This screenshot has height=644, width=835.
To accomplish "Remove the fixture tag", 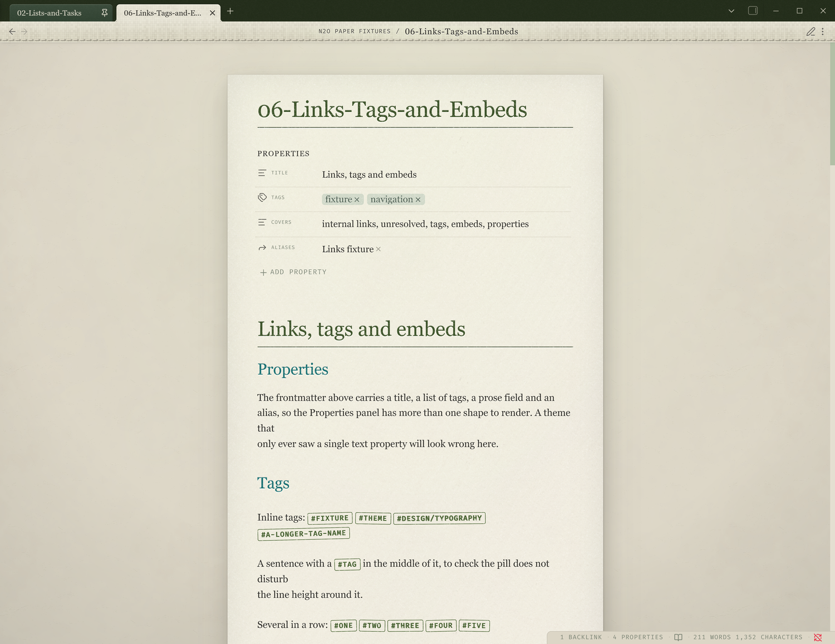I will (x=357, y=200).
